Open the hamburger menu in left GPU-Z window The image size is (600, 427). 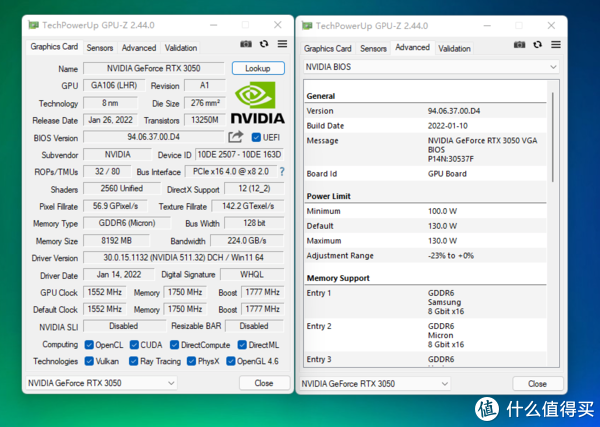[x=282, y=44]
